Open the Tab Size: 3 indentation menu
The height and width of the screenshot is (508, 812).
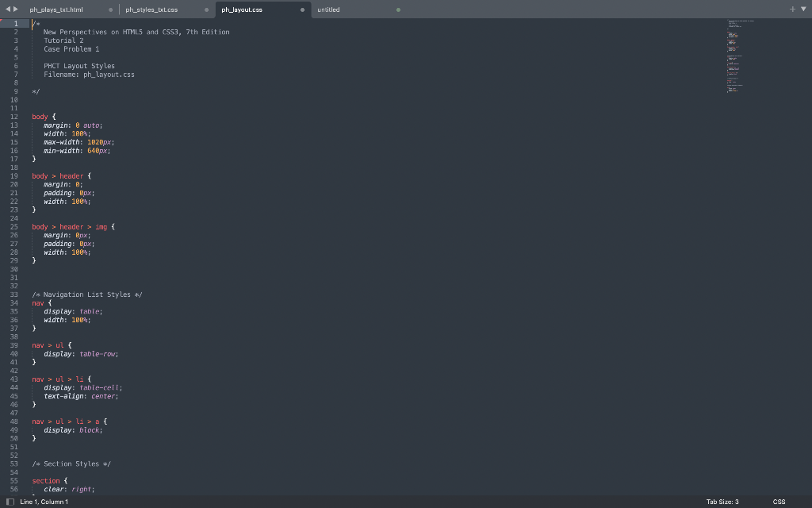point(722,502)
